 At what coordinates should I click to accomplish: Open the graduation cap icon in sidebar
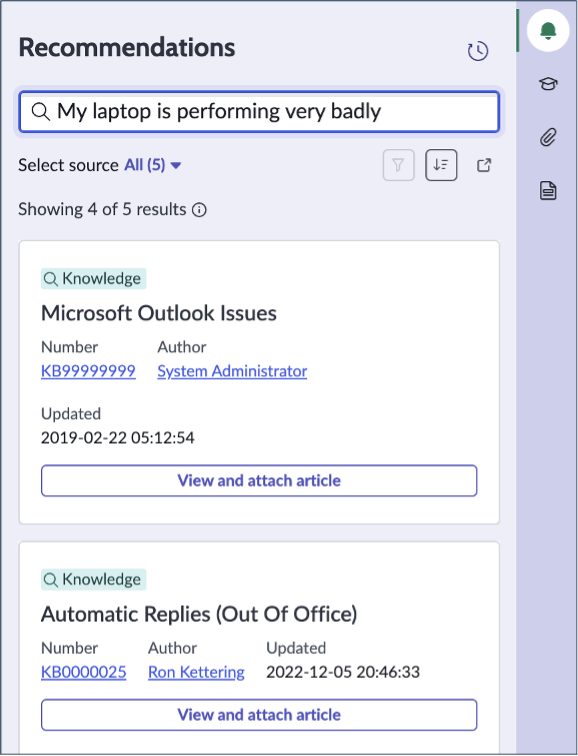point(548,84)
